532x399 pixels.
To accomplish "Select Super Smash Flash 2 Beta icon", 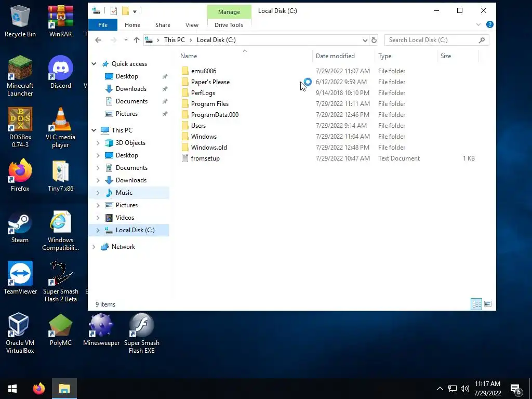I will 60,282.
